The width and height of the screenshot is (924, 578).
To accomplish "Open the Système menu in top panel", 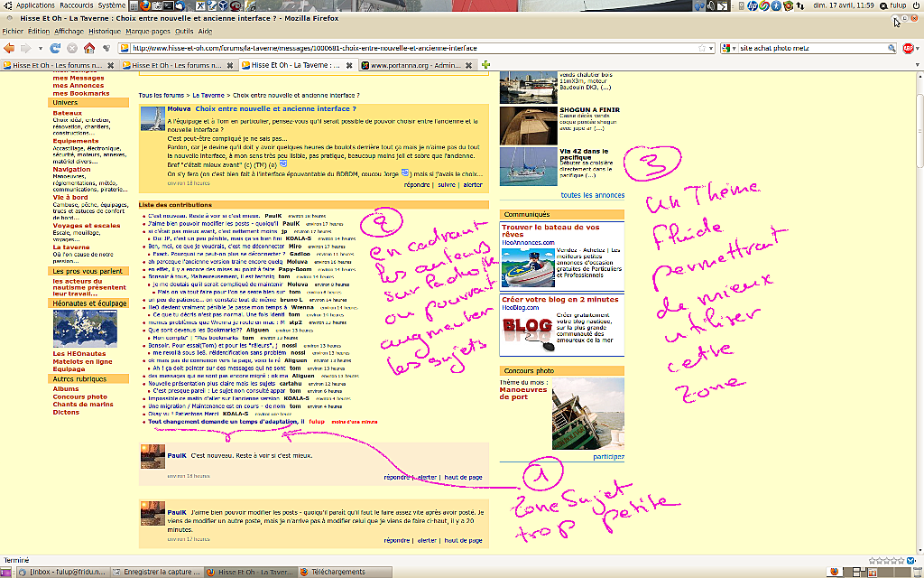I will [x=111, y=5].
